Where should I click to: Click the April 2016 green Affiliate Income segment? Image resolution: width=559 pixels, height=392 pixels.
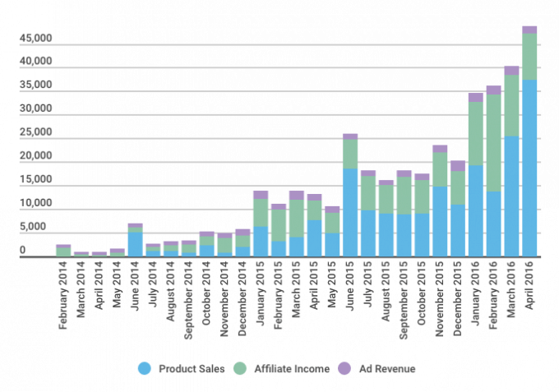coord(529,57)
